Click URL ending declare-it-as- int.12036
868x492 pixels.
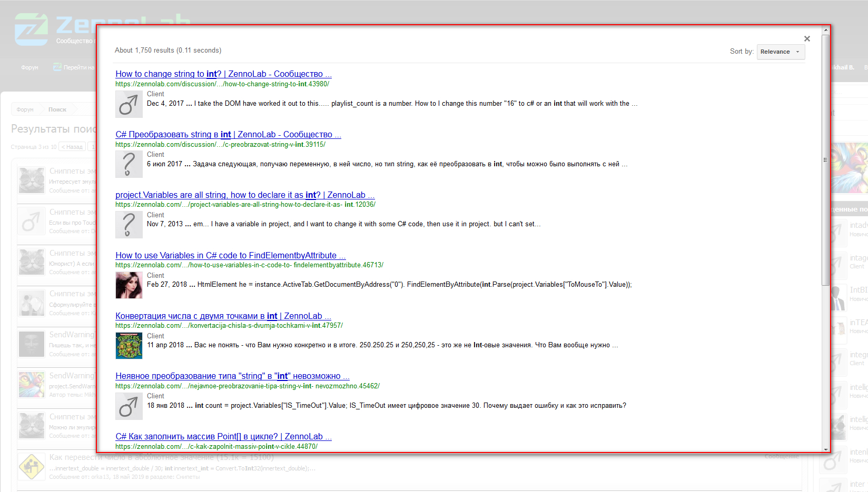point(245,205)
